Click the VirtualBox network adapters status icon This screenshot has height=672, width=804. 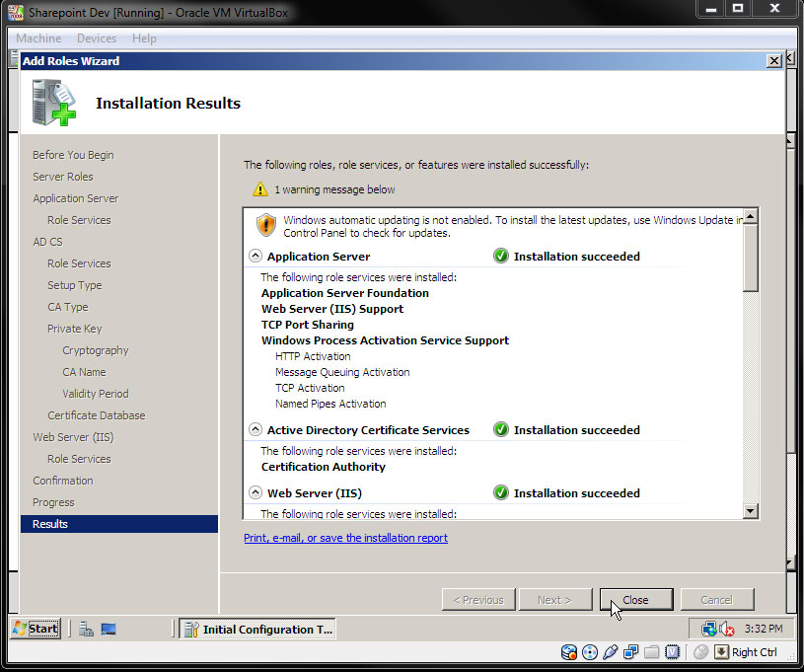tap(630, 652)
